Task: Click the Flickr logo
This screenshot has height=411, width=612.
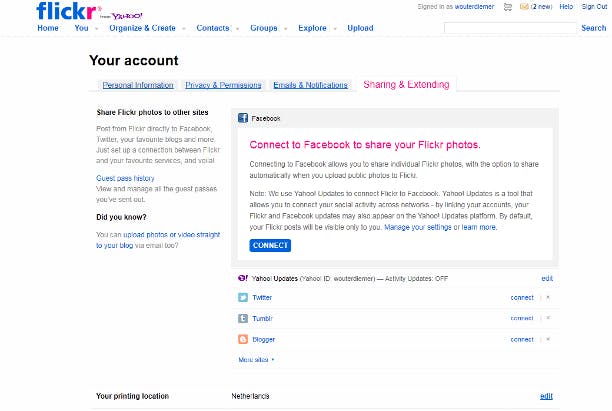Action: tap(66, 11)
